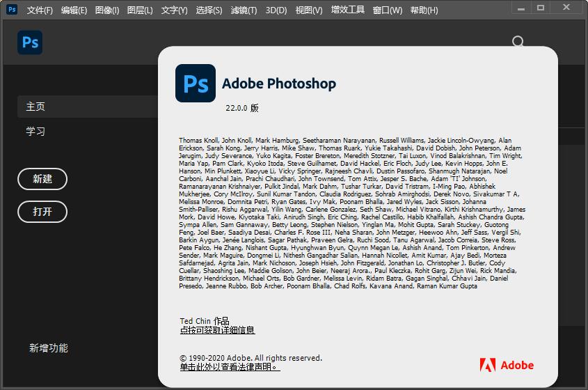Open the 视图(V) menu
Viewport: 588px width, 390px height.
click(309, 10)
